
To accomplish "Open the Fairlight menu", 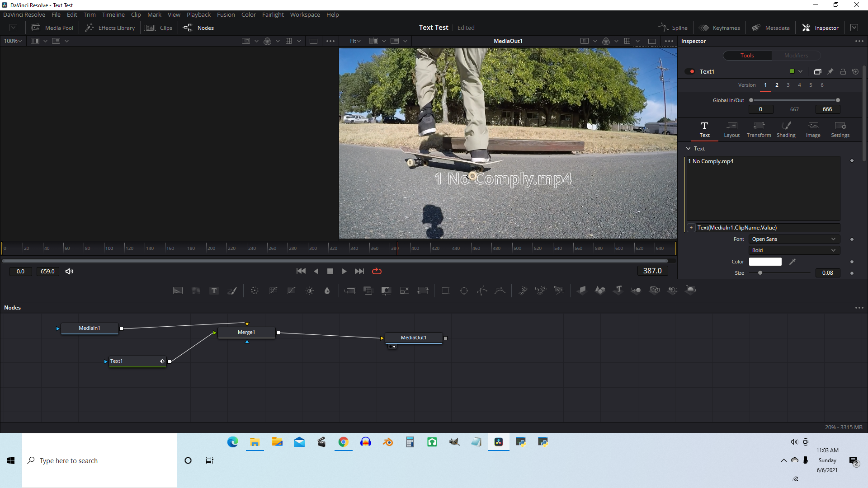I will click(273, 14).
